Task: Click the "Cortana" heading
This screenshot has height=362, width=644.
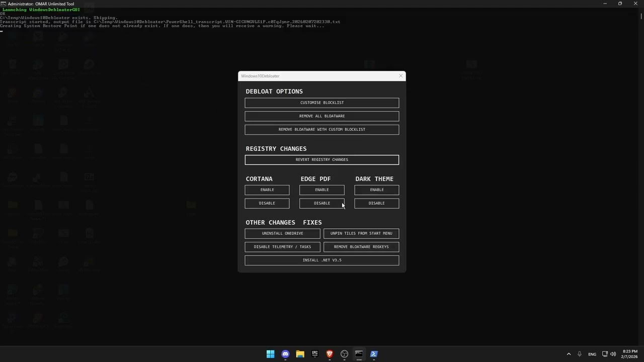Action: (x=259, y=179)
